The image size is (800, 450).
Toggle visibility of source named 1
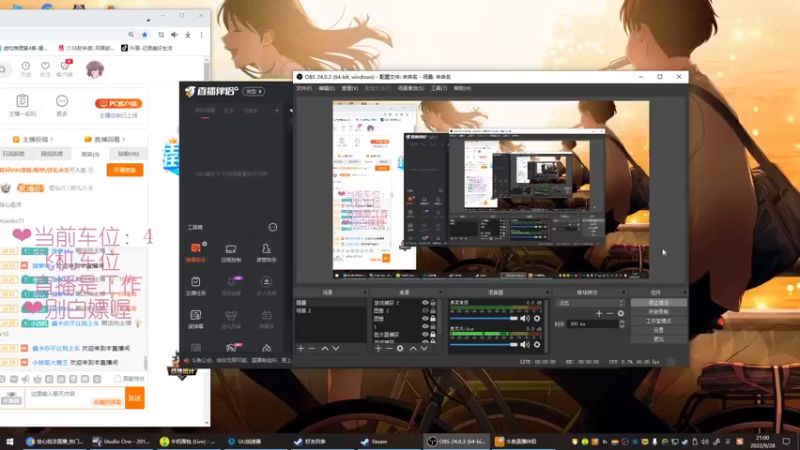tap(425, 327)
